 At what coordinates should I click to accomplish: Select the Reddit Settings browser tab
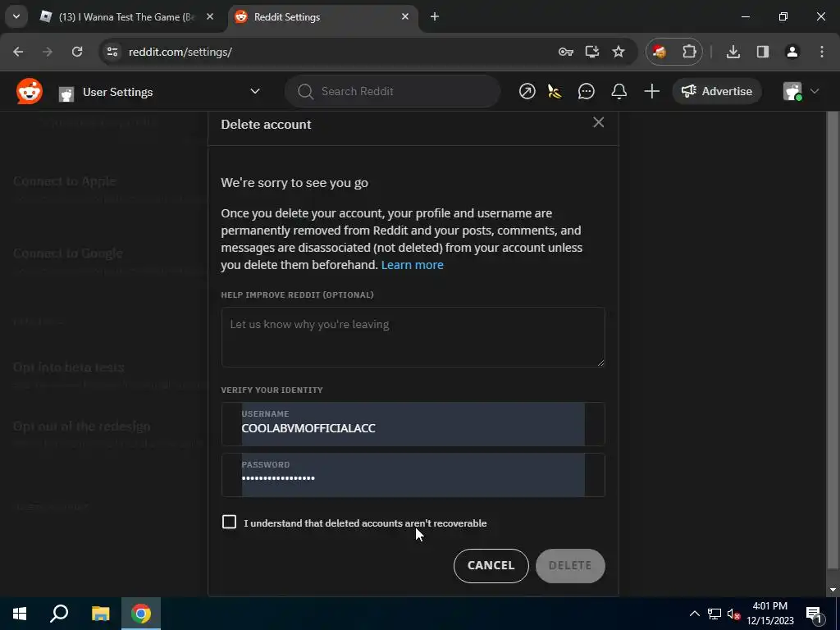tap(323, 17)
